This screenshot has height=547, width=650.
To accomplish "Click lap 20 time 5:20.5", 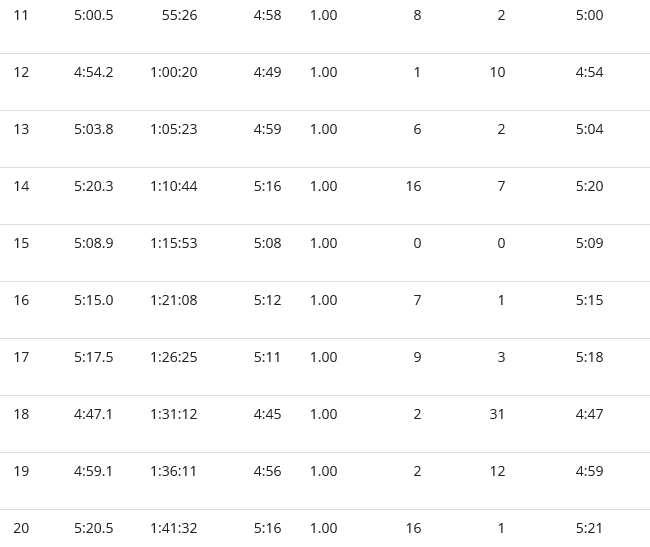I will click(93, 528).
